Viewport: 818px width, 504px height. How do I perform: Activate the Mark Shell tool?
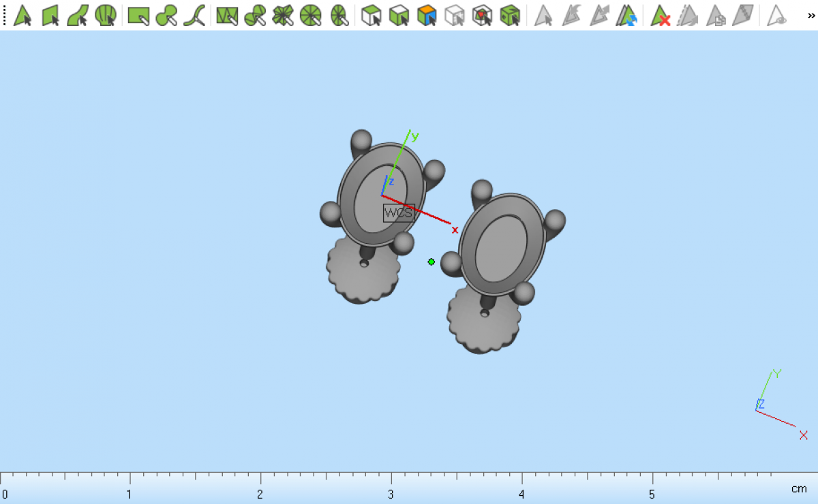(x=105, y=15)
